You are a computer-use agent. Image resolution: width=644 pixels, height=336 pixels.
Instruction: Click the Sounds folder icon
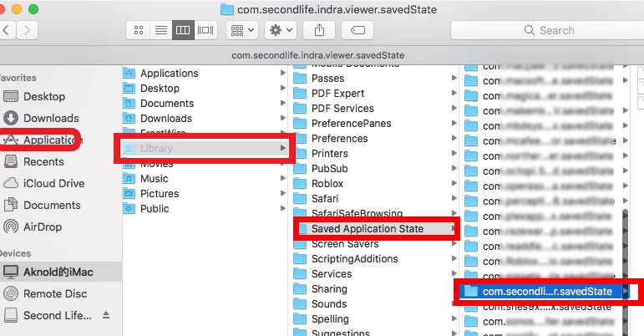[300, 304]
